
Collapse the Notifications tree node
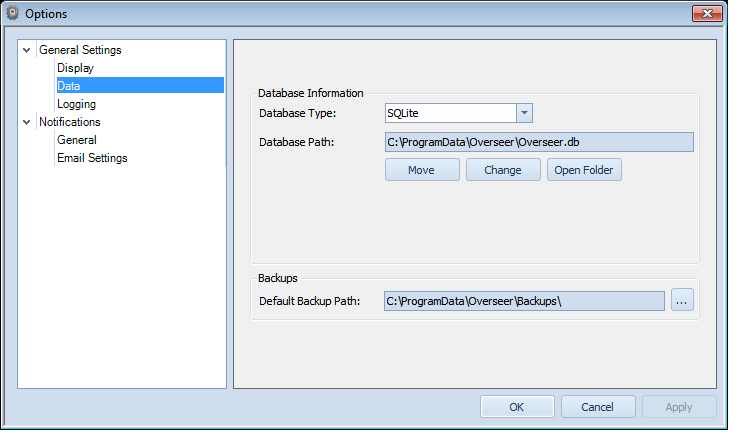(x=27, y=122)
